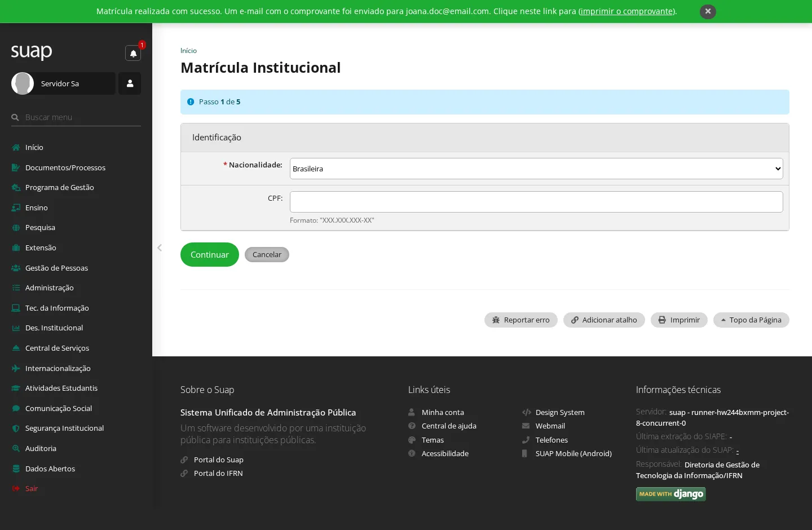Focus the CPF input field
This screenshot has width=812, height=530.
click(536, 202)
